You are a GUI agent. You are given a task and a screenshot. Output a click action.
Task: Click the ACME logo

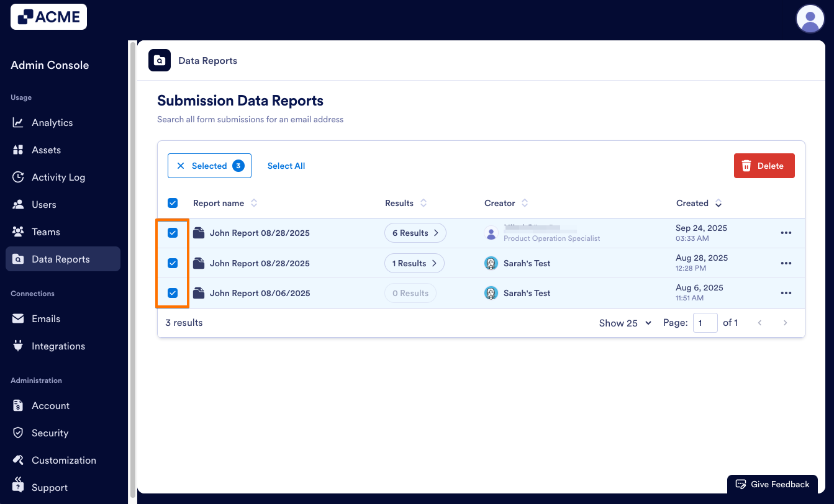(48, 17)
